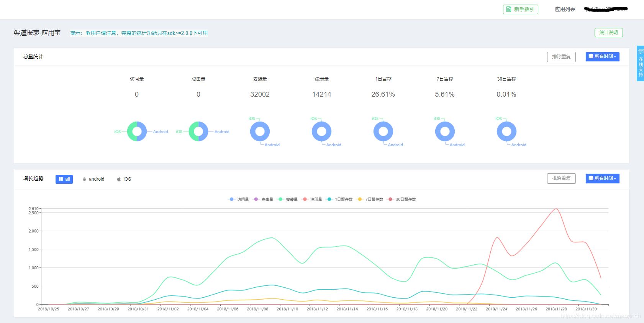The height and width of the screenshot is (323, 644).
Task: Open the 新手指引 beginner guide button
Action: [520, 9]
